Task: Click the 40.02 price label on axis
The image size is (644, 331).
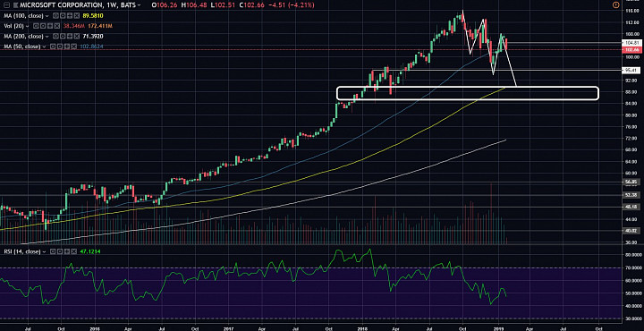Action: (x=631, y=231)
